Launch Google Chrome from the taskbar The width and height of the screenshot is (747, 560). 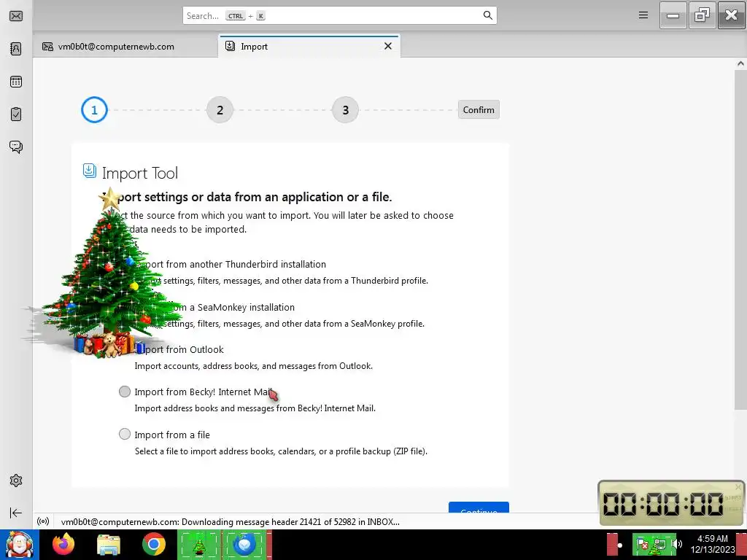153,545
